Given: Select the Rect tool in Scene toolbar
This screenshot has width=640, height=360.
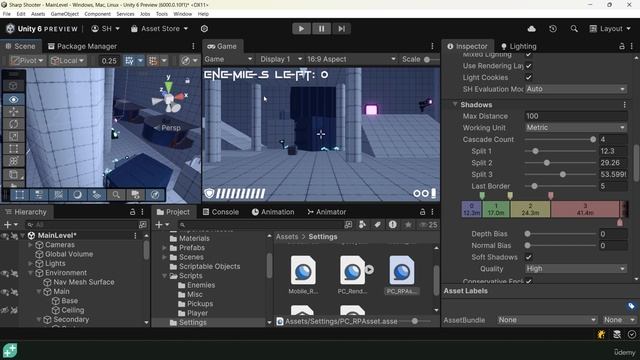Looking at the screenshot, I should 13,149.
